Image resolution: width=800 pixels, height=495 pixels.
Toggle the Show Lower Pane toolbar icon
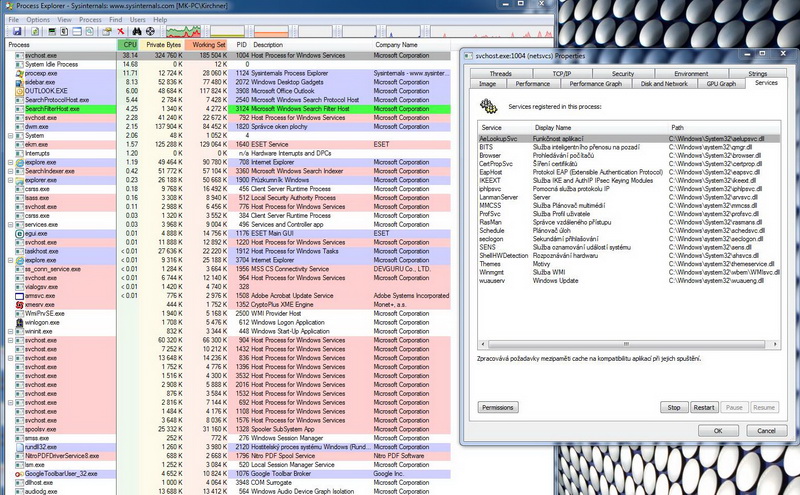click(x=77, y=32)
